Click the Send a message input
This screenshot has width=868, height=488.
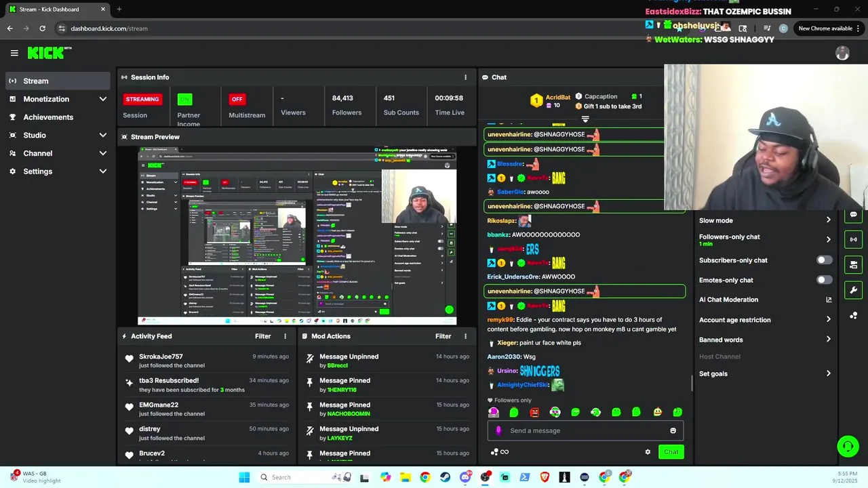(x=585, y=430)
